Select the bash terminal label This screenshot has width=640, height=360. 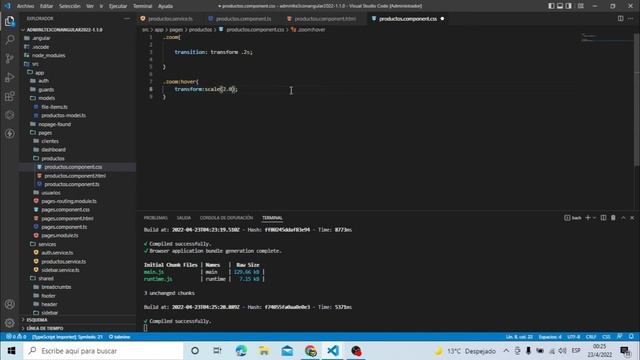[573, 218]
